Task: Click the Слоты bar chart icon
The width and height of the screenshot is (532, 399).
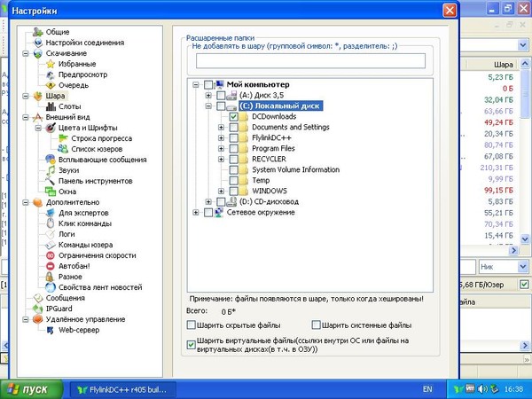Action: 51,106
